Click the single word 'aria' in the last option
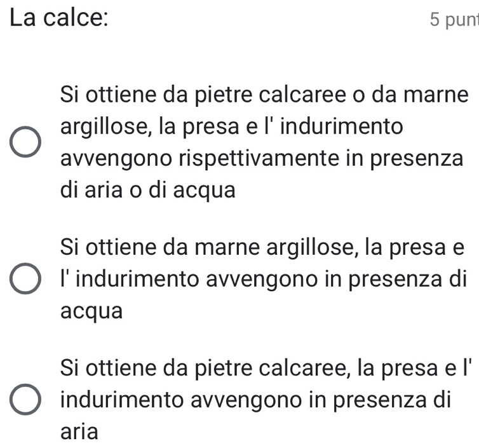Image resolution: width=479 pixels, height=448 pixels. [x=79, y=431]
